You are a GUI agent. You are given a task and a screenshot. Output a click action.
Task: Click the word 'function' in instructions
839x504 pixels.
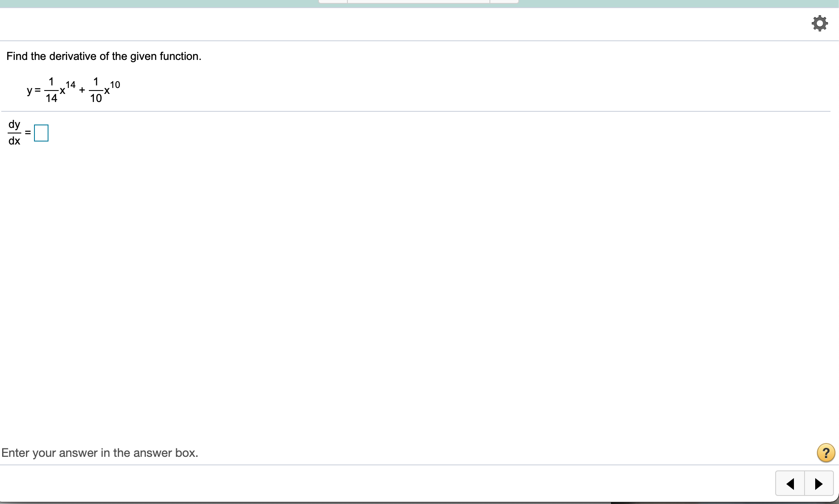[x=179, y=56]
